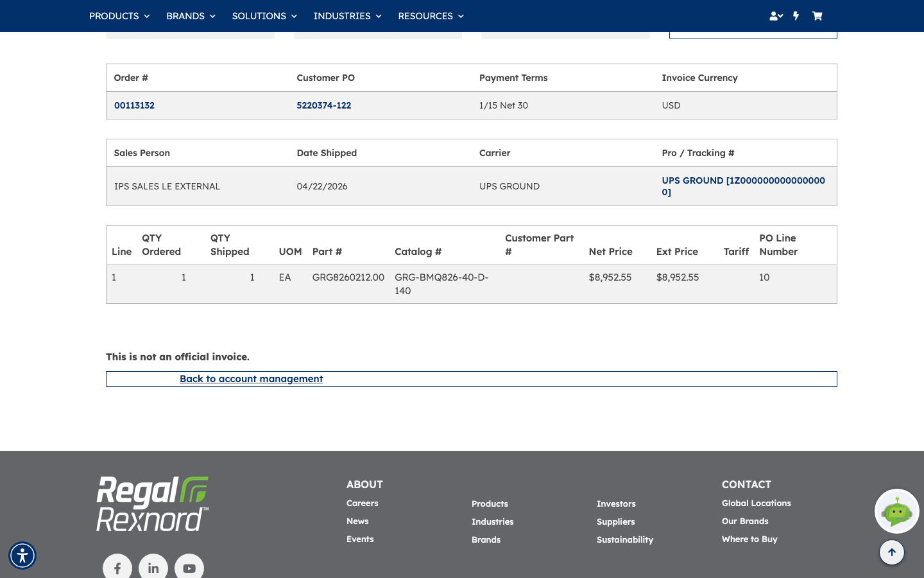Expand the BRANDS menu

click(x=191, y=16)
